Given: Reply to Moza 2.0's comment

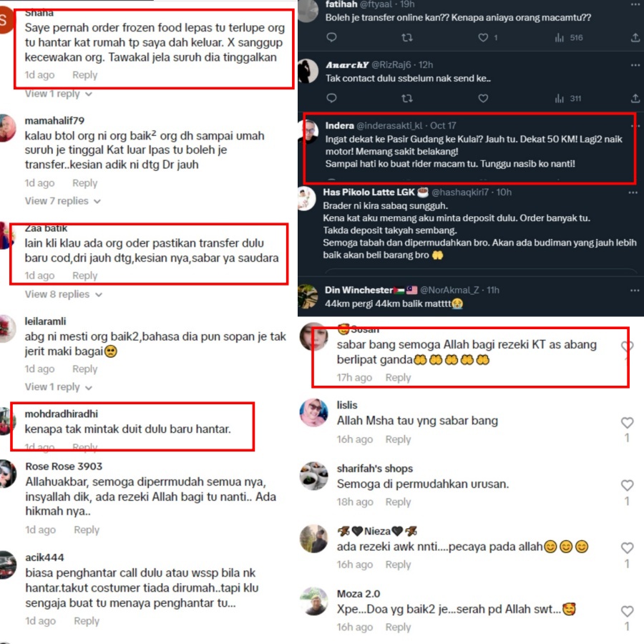Looking at the screenshot, I should (x=398, y=627).
